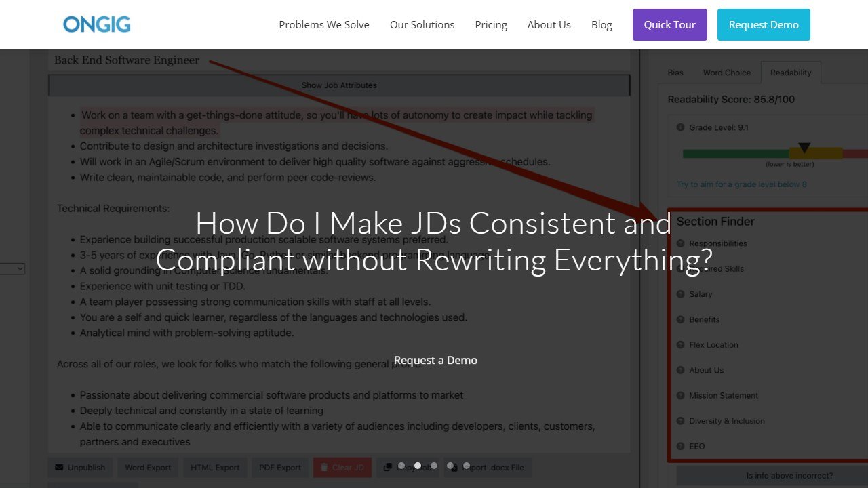Click the "How Do I Make JDs Consistent" headline

point(434,241)
